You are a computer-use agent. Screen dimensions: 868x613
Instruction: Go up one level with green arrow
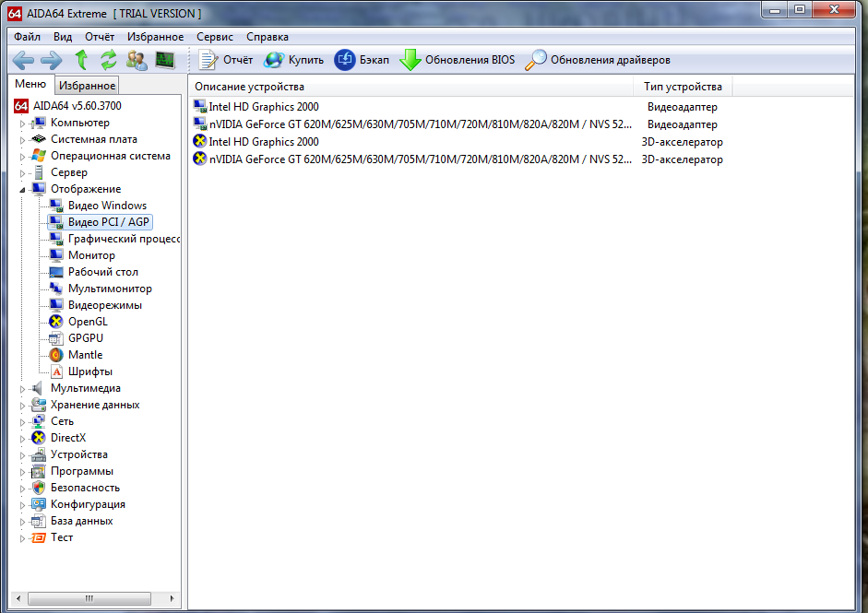pos(81,60)
